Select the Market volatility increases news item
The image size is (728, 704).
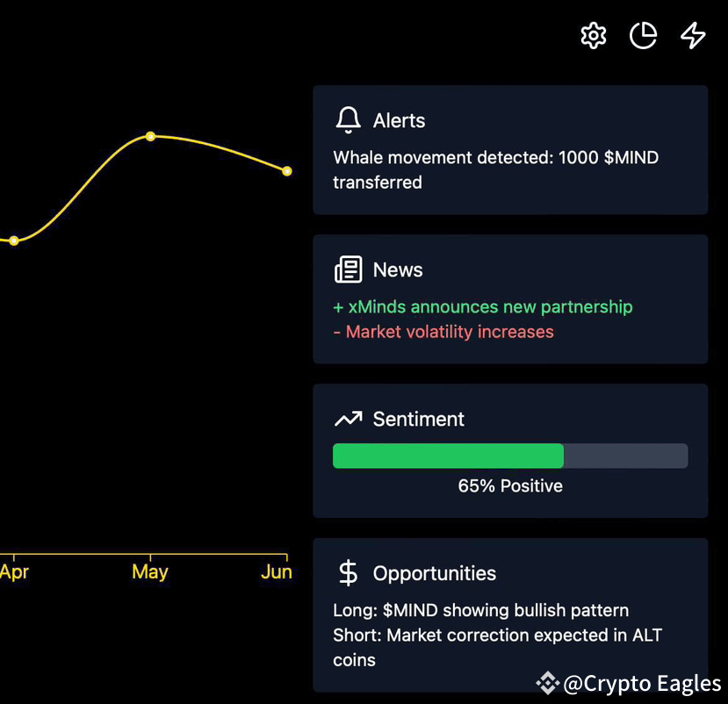(443, 332)
